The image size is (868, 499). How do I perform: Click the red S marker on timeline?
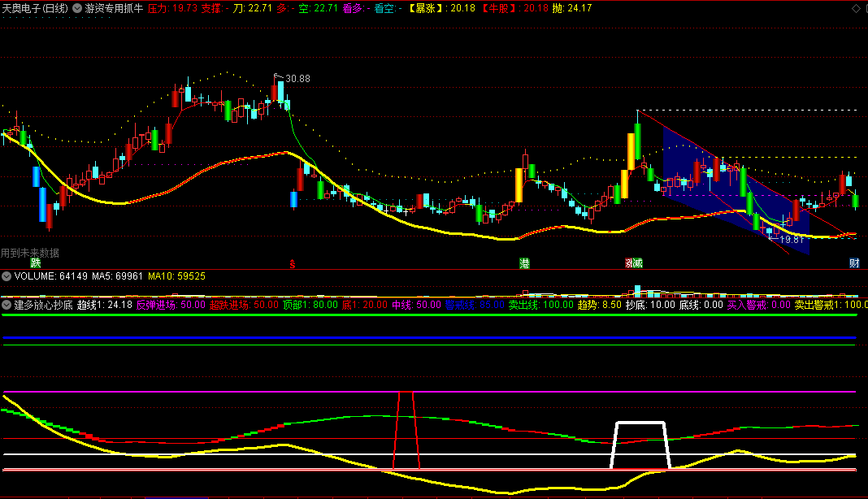293,264
